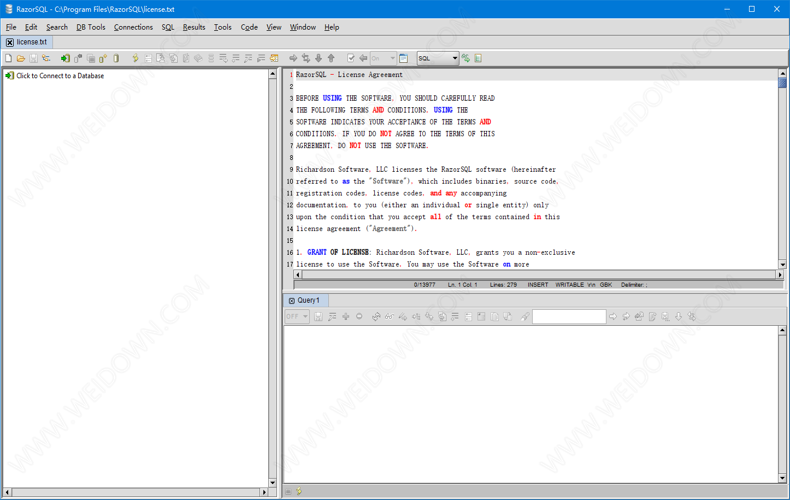Image resolution: width=790 pixels, height=500 pixels.
Task: Click the brush icon beside query search box
Action: pyautogui.click(x=525, y=317)
